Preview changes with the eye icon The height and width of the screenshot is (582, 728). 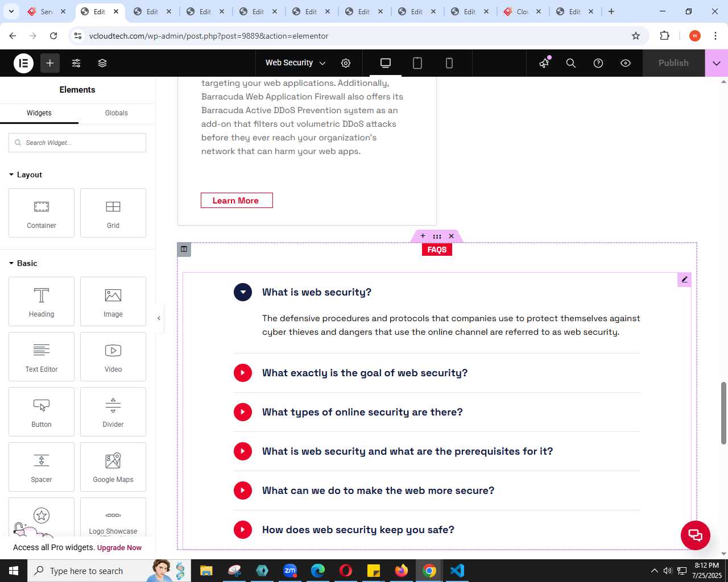tap(626, 63)
